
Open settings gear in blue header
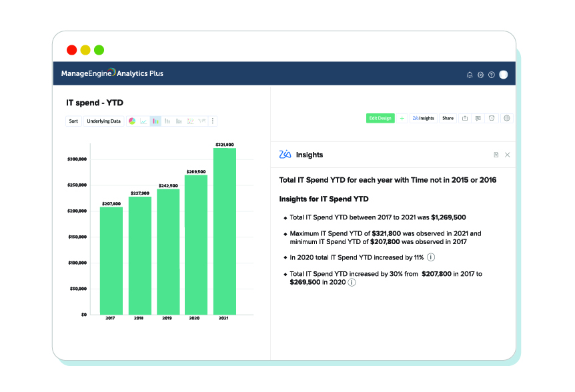point(480,75)
